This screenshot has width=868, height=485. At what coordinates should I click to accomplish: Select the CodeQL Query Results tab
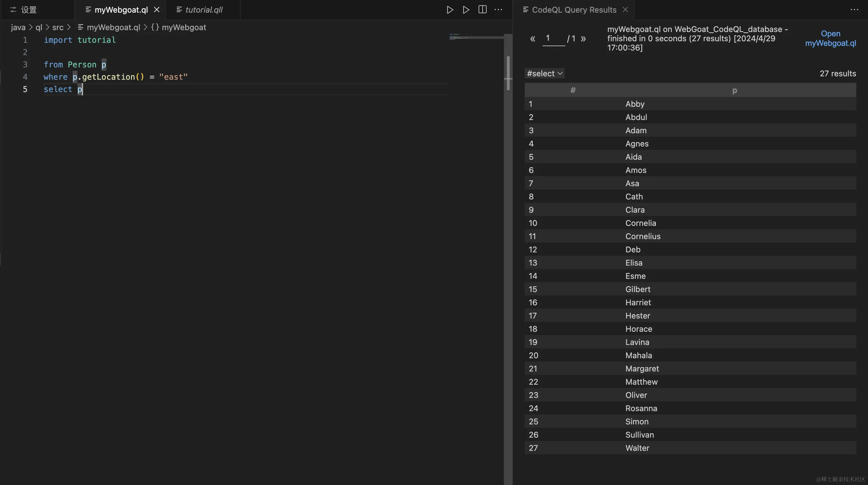574,10
